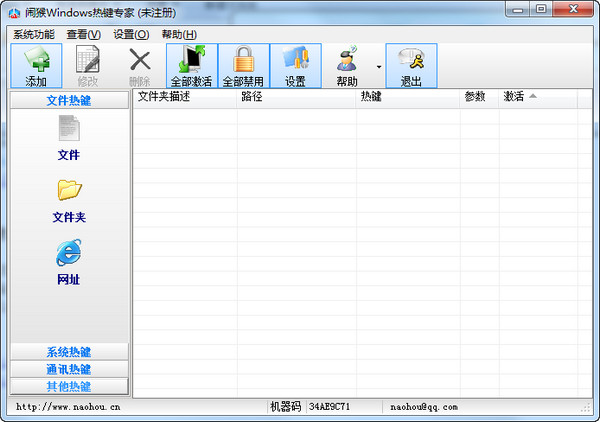Sort by the 路径 column header
The image size is (600, 422).
297,97
